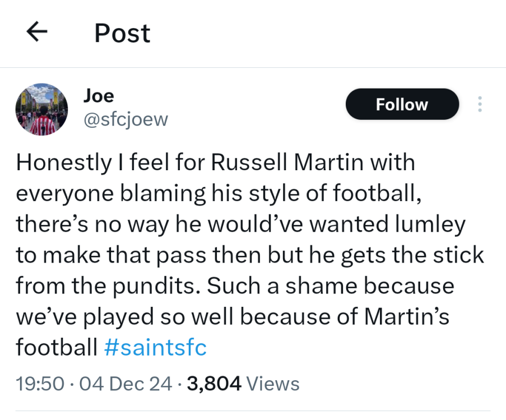Select the display name Joe
This screenshot has width=506, height=420.
click(x=99, y=96)
